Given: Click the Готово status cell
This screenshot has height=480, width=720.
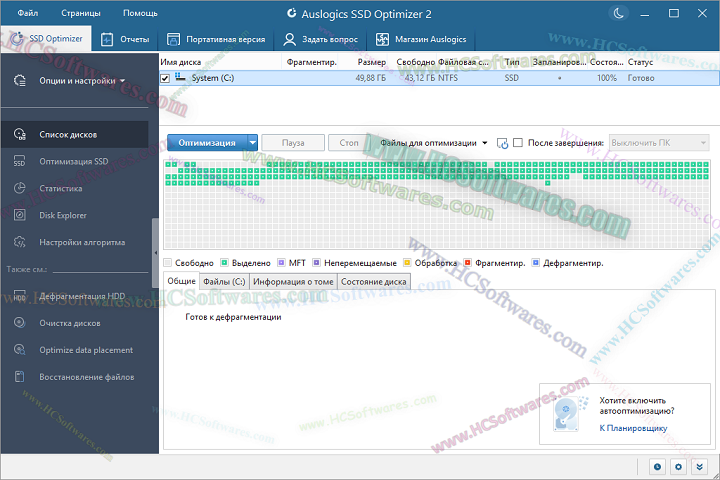Looking at the screenshot, I should pyautogui.click(x=641, y=78).
